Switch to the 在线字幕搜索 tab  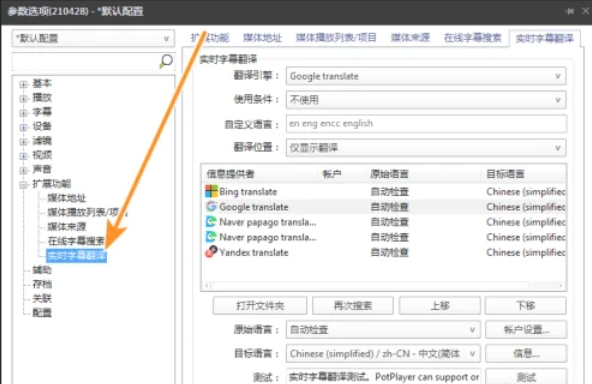[472, 38]
